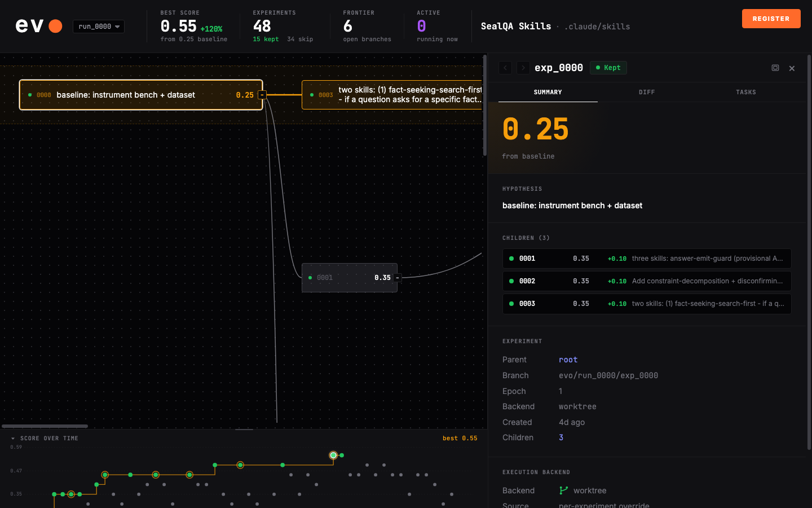Click the +120% best score delta
Viewport: 812px width, 508px height.
(x=211, y=29)
